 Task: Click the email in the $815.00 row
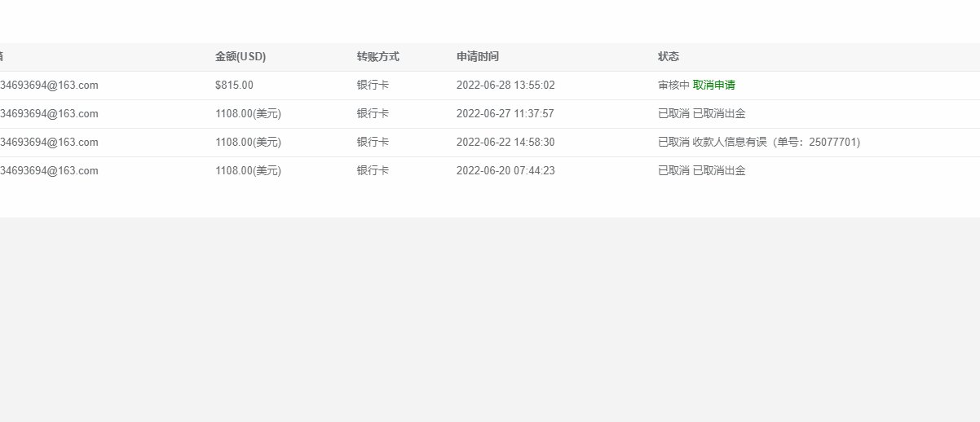click(x=49, y=86)
